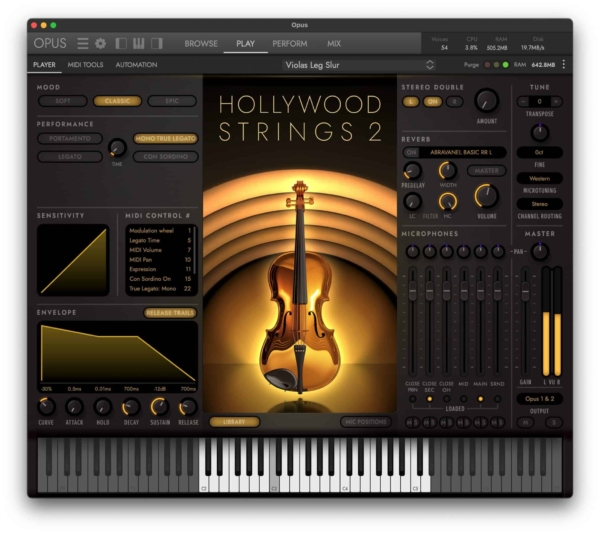Select Stereo Double L channel
The width and height of the screenshot is (600, 534).
(x=411, y=102)
